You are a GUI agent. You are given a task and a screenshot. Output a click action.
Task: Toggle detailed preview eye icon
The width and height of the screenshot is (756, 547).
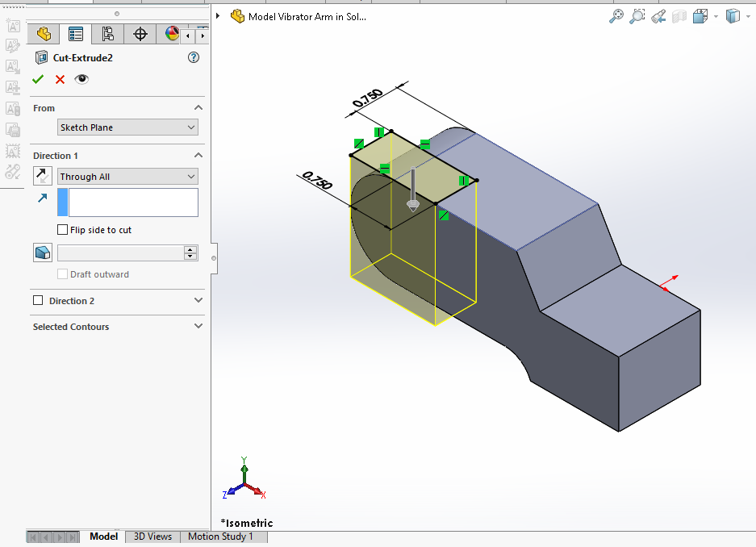click(81, 79)
